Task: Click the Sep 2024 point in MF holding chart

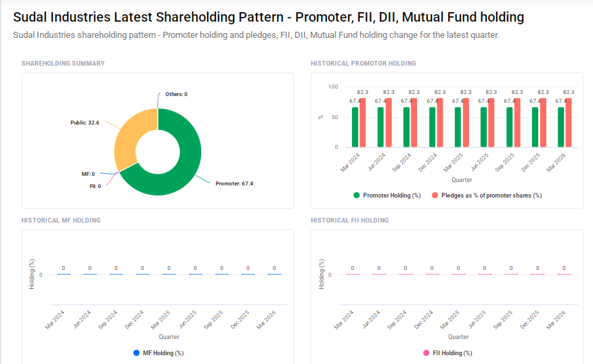Action: pos(116,275)
